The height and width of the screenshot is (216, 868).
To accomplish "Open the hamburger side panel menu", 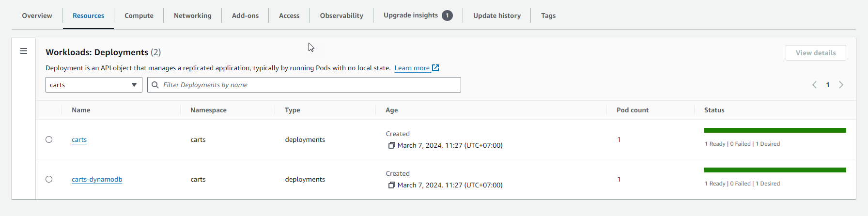I will (x=24, y=51).
